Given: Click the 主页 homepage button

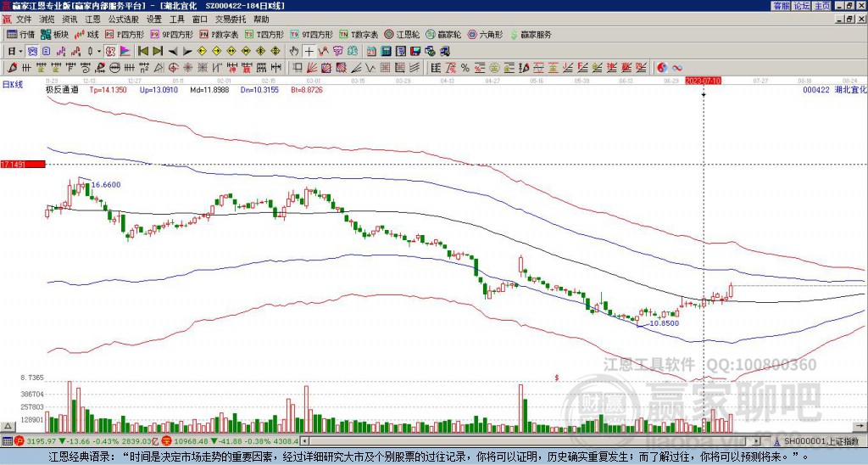Looking at the screenshot, I should tap(822, 6).
